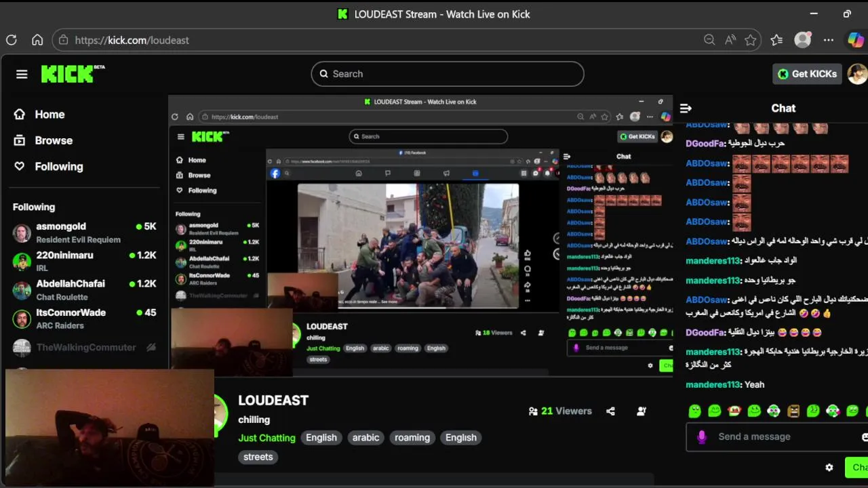Open the browser home page
This screenshot has width=868, height=488.
[x=37, y=40]
